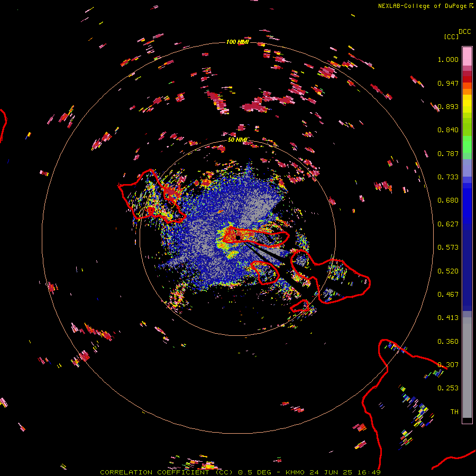The image size is (476, 476).
Task: Click the radar site center black dot
Action: (239, 237)
